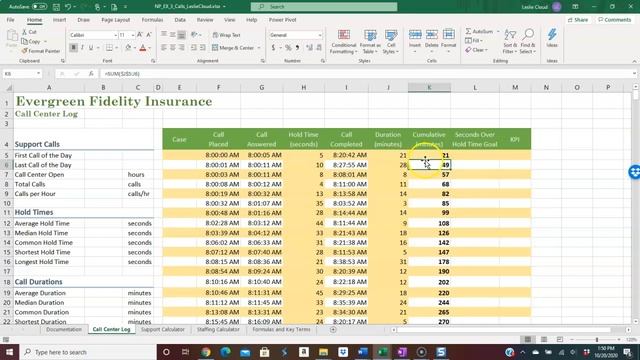640x360 pixels.
Task: Click cell showing 8:00:00 AM
Action: tap(218, 155)
